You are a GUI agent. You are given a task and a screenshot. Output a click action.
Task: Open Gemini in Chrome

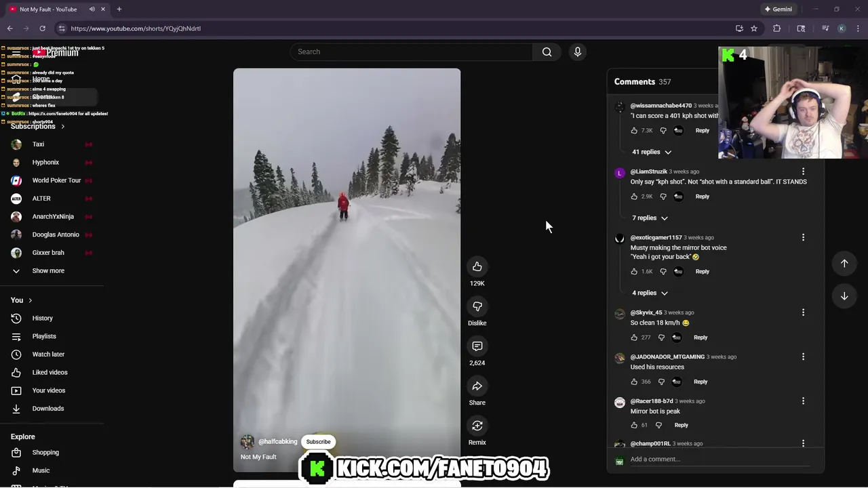click(x=778, y=9)
